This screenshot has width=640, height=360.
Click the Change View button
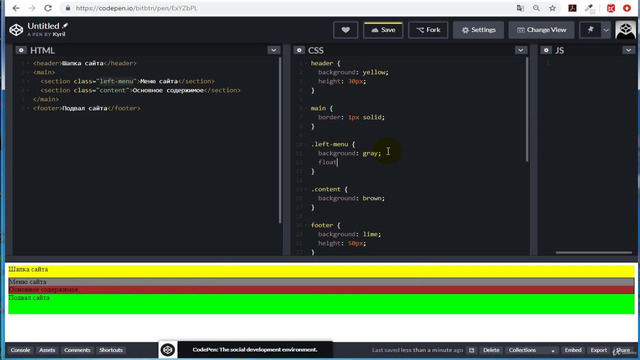tap(541, 30)
